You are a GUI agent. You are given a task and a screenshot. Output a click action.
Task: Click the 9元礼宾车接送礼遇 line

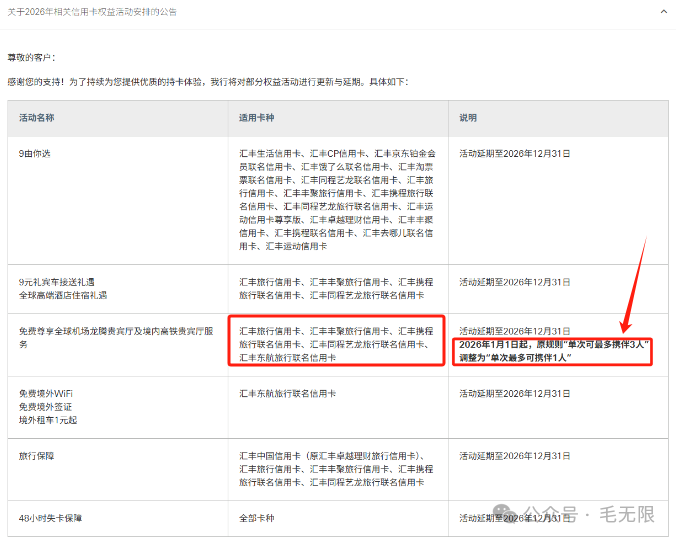[56, 282]
